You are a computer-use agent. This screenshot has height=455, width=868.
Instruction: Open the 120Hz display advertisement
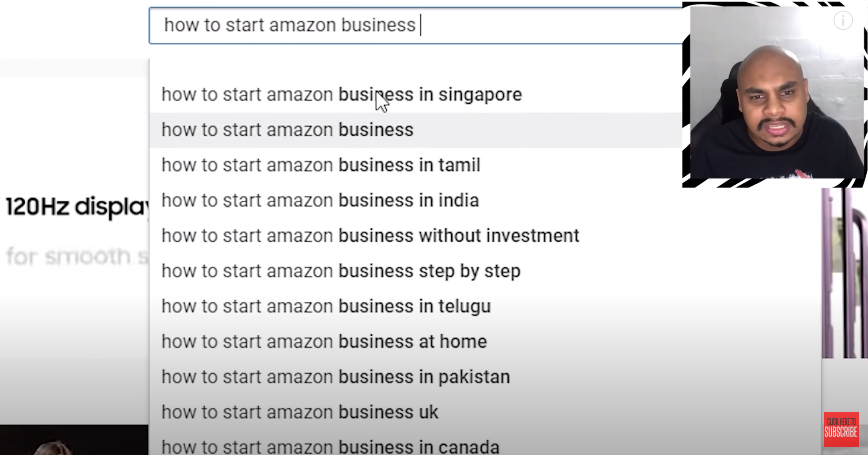click(74, 207)
